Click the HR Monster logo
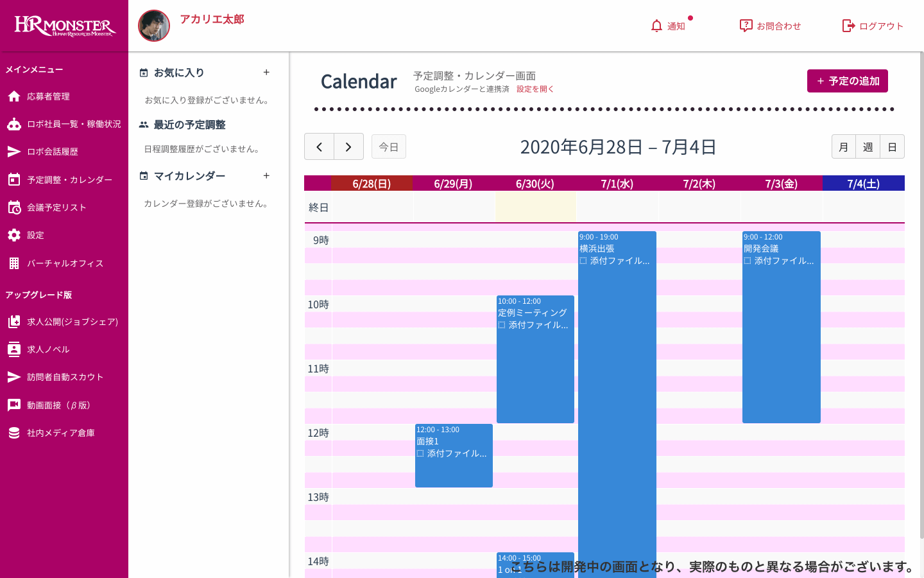This screenshot has height=578, width=924. (x=64, y=26)
